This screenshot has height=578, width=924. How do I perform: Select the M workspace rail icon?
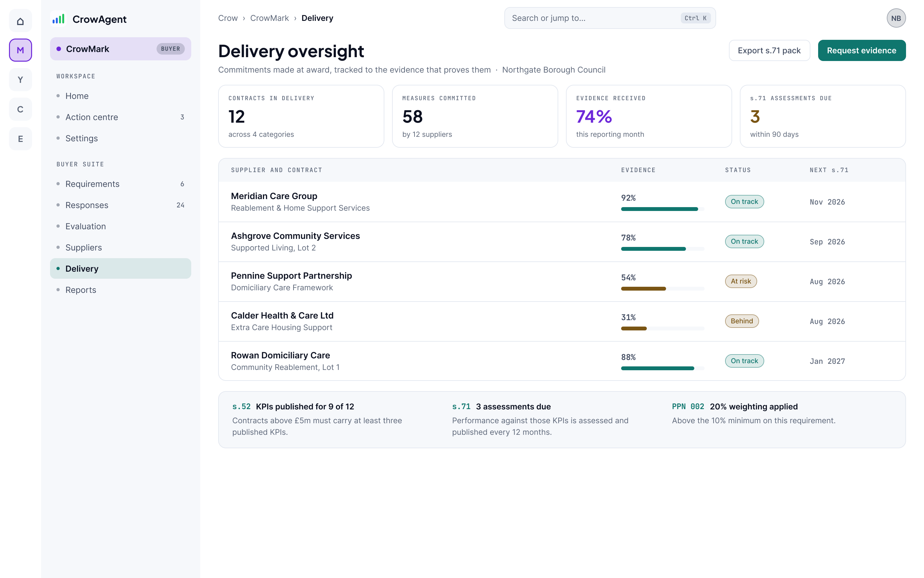click(x=20, y=50)
